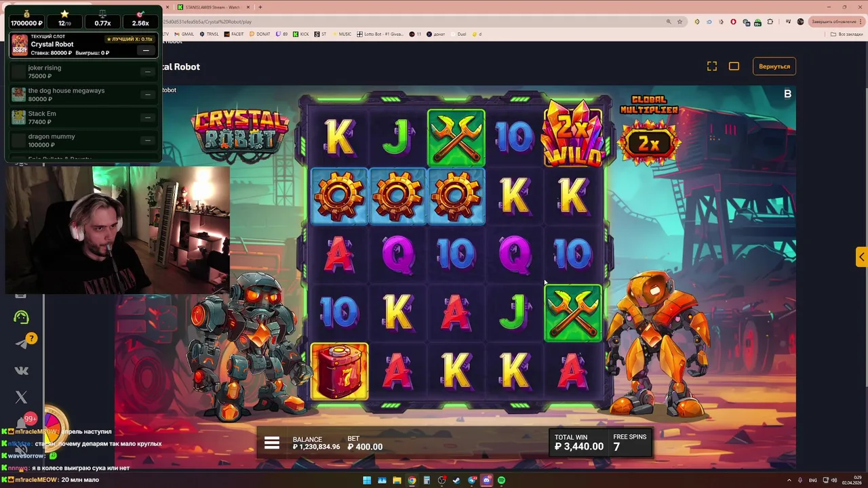Click the Global Multiplier 2x badge
Viewport: 868px width, 488px height.
[649, 143]
